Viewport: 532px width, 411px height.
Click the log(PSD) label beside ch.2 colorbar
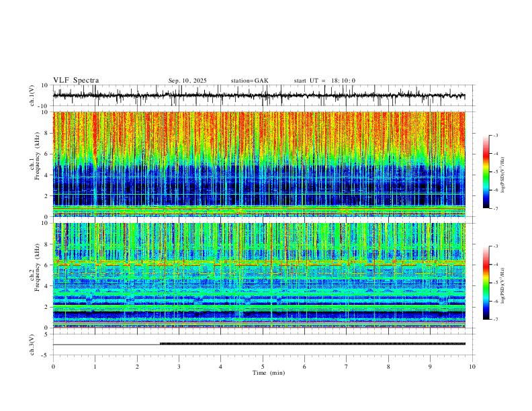click(x=503, y=285)
